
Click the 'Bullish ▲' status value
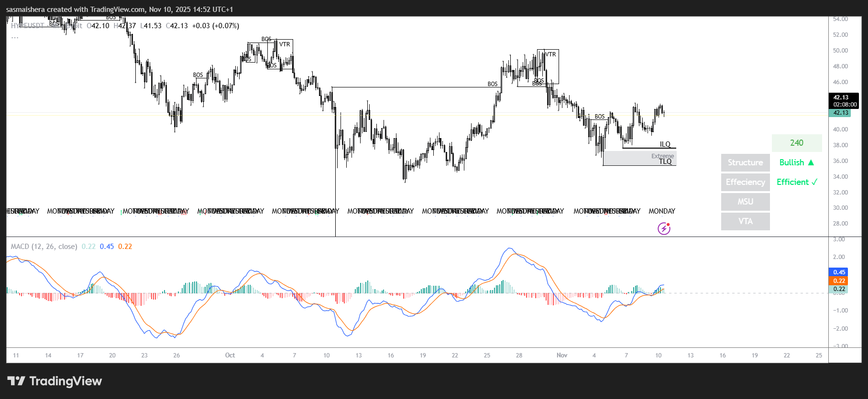pos(797,162)
